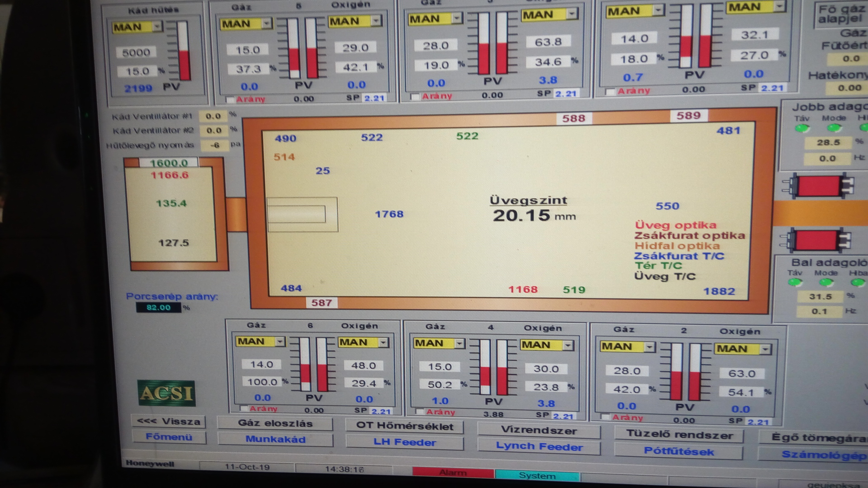Go to OT Hőmérséklet screen
The width and height of the screenshot is (868, 488).
click(x=404, y=426)
